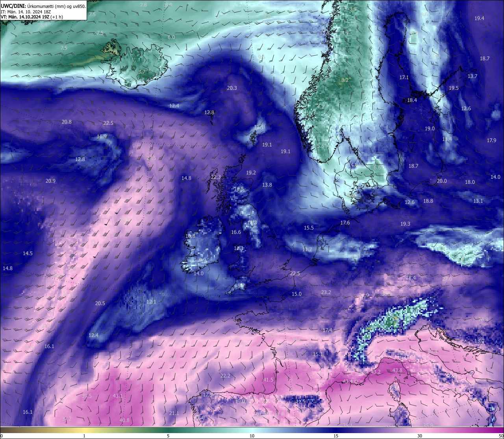Click the 20.8 value label
The image size is (504, 439).
[67, 122]
